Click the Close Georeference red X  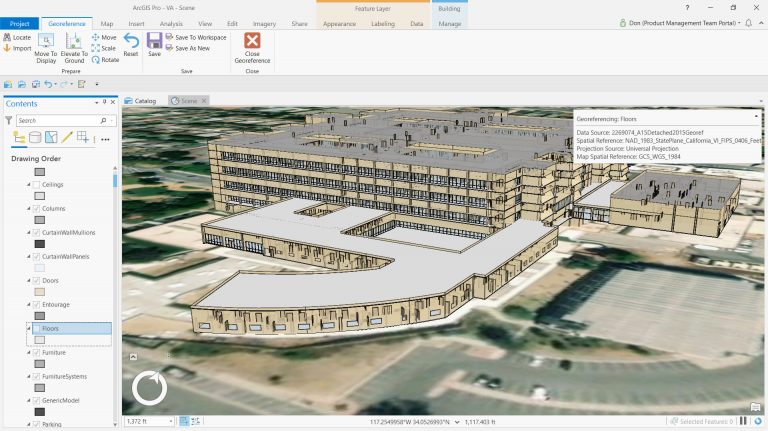252,41
